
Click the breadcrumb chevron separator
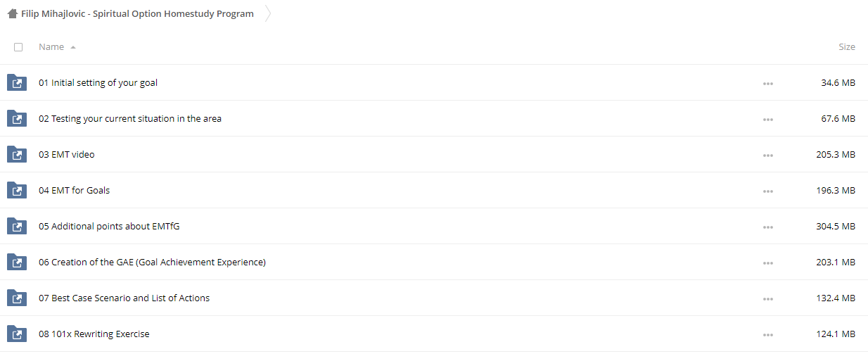click(x=268, y=13)
